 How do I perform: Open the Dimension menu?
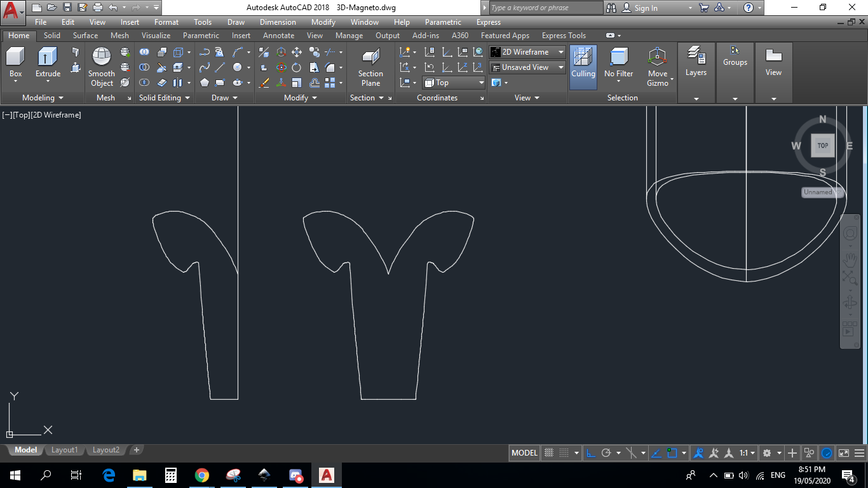278,22
